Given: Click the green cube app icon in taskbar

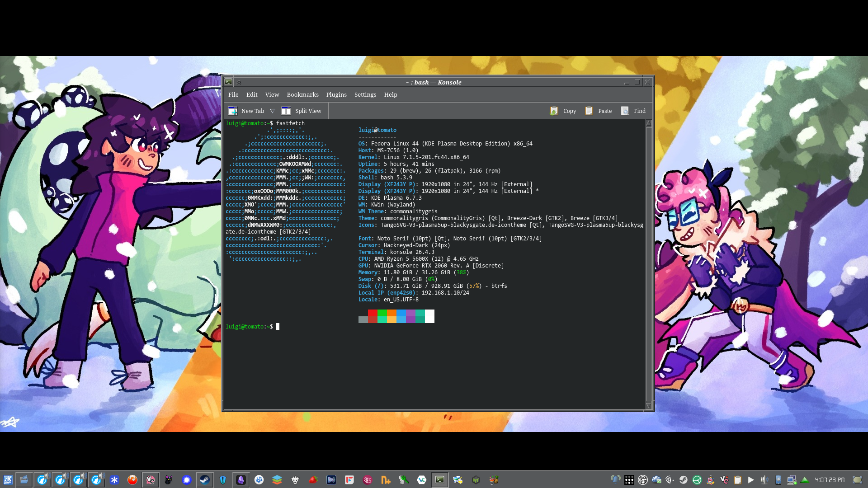Looking at the screenshot, I should [x=476, y=480].
